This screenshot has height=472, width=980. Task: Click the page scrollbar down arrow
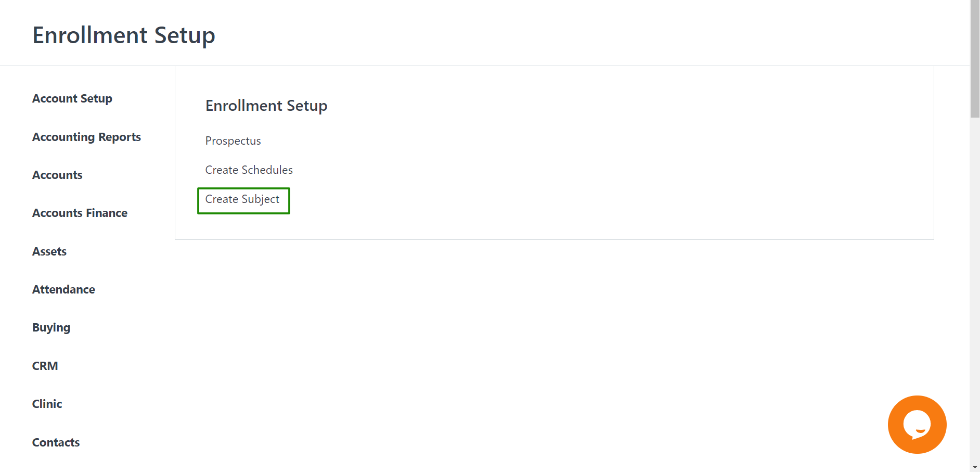[x=975, y=467]
